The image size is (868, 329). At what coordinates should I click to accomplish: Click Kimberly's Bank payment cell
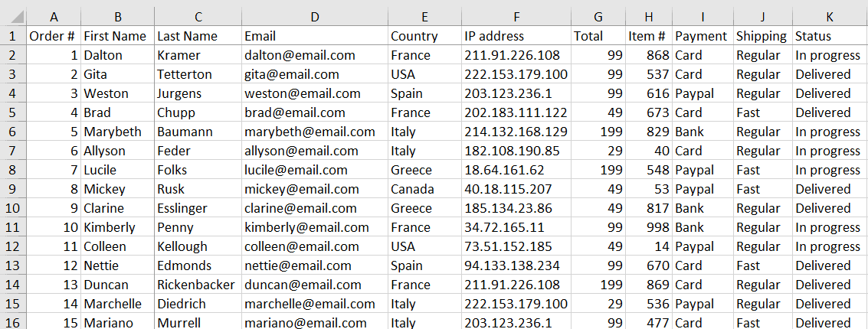coord(703,227)
